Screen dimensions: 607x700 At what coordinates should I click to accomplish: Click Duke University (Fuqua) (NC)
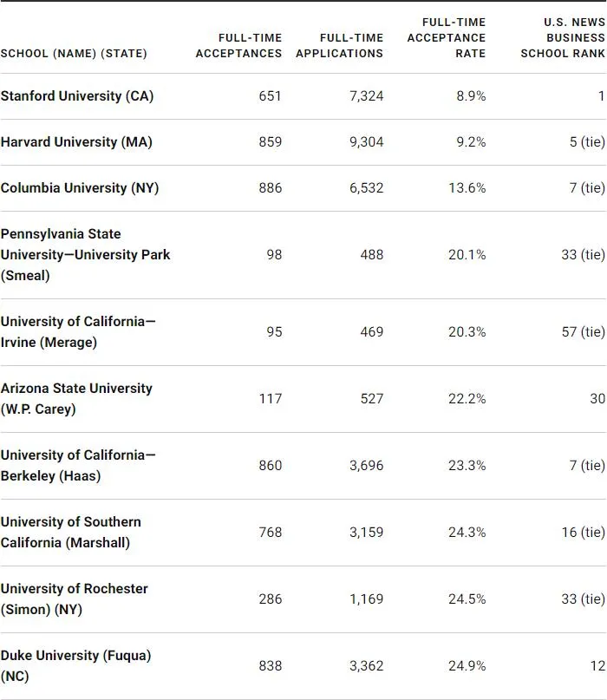[75, 666]
